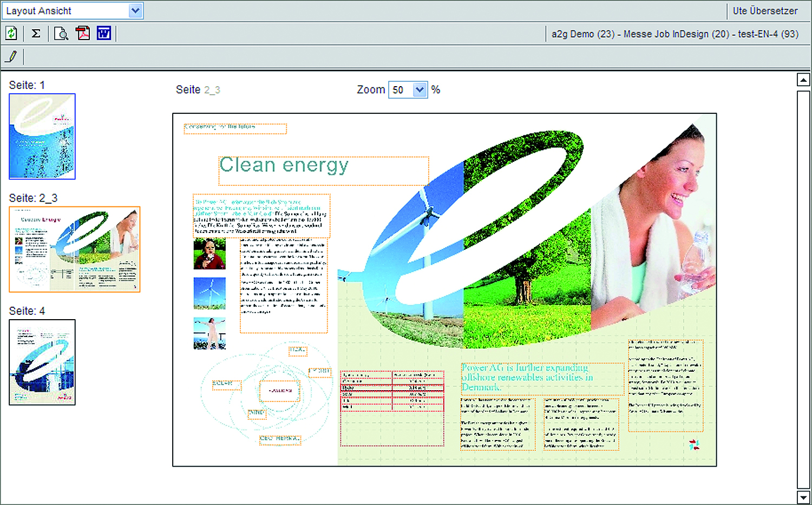Click the Sigma summary icon
The image size is (812, 505).
click(x=36, y=34)
